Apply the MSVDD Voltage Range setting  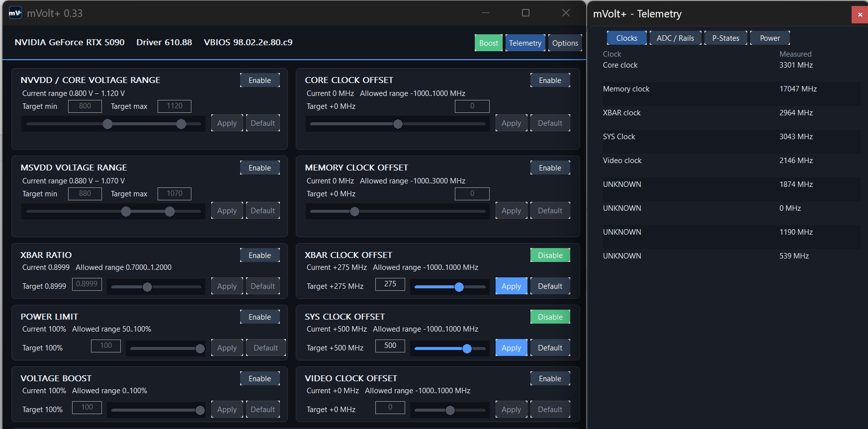[227, 211]
